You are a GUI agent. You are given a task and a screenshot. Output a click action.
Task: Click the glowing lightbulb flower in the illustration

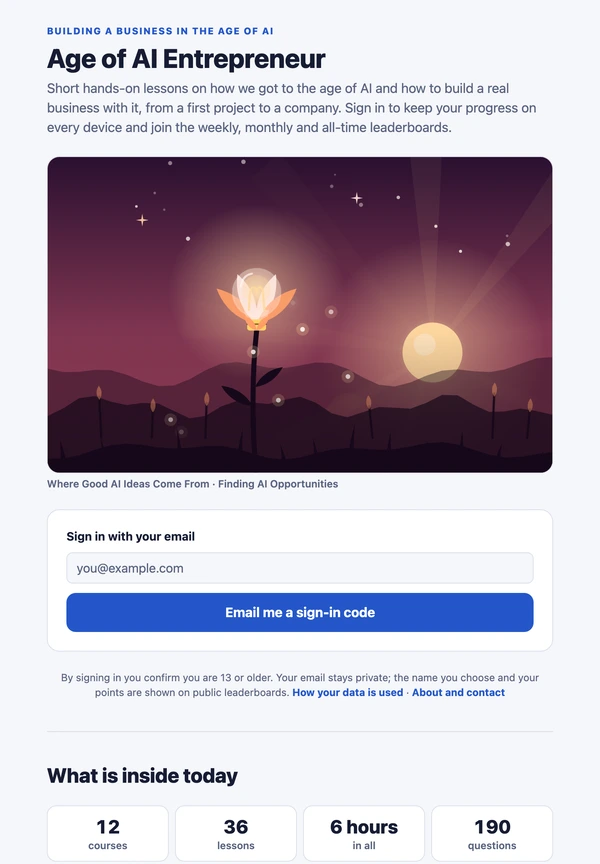[256, 300]
